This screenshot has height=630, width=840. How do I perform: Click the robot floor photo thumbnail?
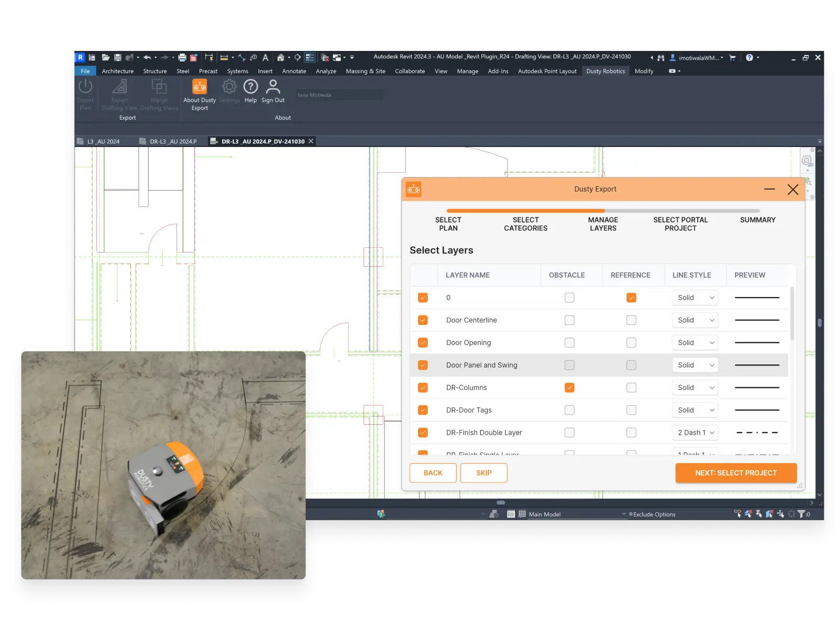(x=163, y=465)
